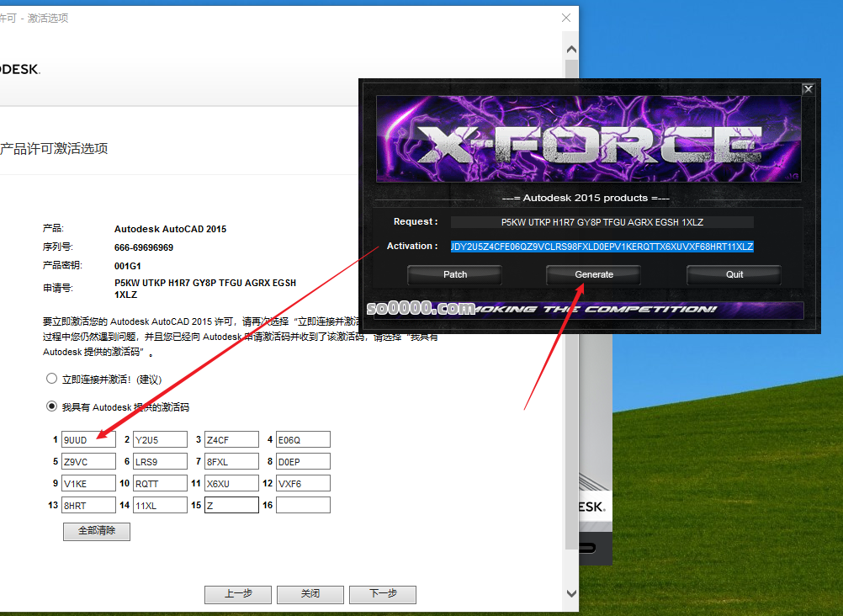Click the 关闭 button
The width and height of the screenshot is (843, 616).
(310, 594)
